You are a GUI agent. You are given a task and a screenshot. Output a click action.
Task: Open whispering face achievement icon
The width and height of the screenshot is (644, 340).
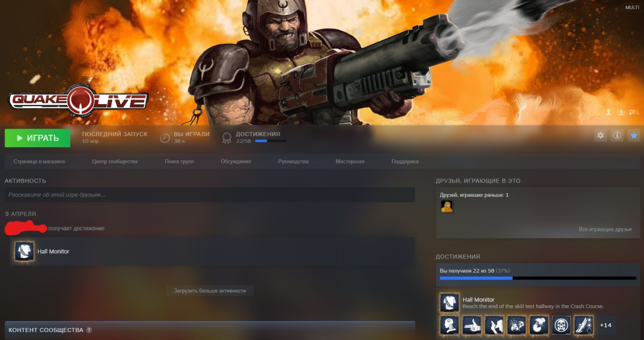click(x=494, y=325)
